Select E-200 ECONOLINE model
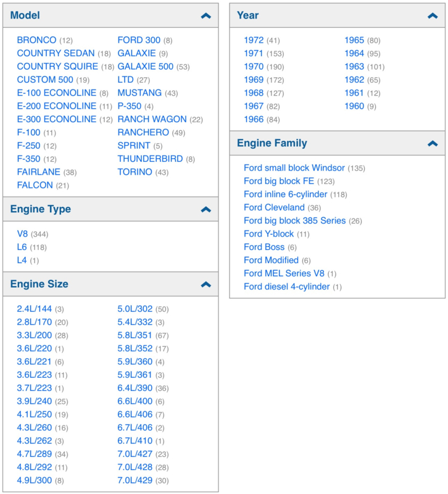The width and height of the screenshot is (448, 494). 57,106
